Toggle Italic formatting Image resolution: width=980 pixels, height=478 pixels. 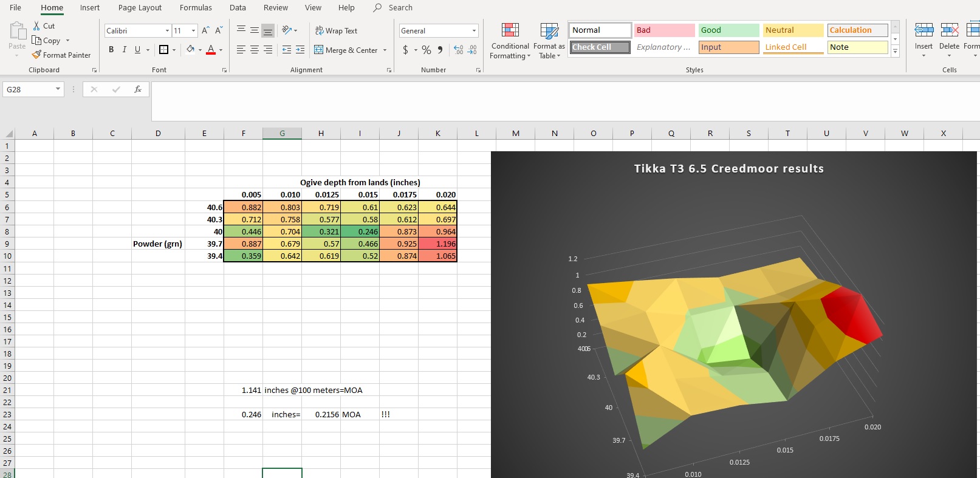tap(125, 50)
